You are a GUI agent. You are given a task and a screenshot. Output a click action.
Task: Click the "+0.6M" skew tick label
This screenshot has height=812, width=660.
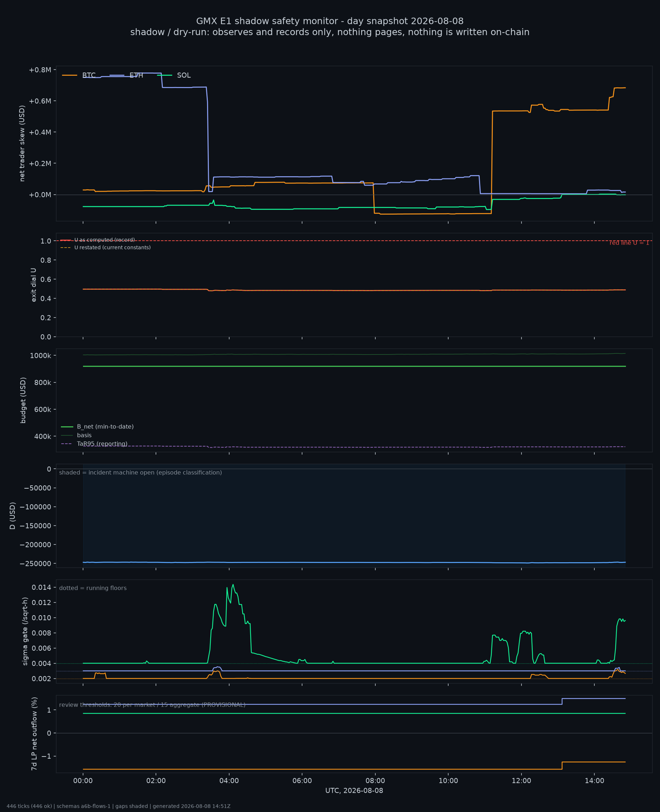(x=40, y=101)
